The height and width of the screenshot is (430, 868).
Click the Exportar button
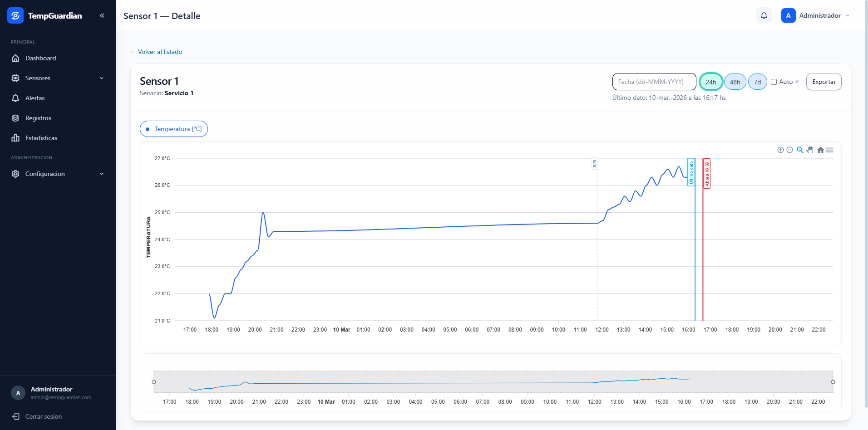coord(824,82)
